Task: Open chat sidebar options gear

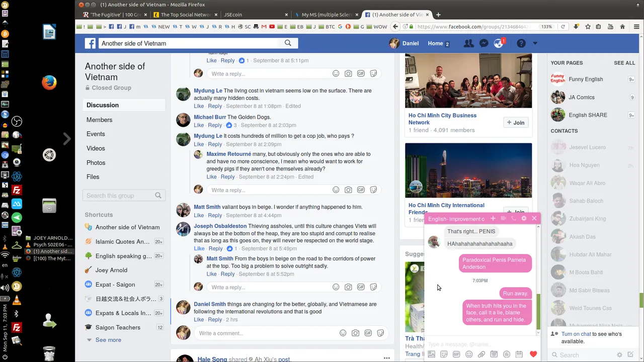Action: point(620,355)
